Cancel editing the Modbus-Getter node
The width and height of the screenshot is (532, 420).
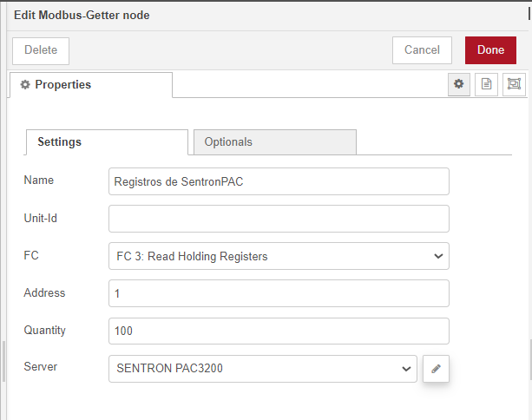(x=422, y=50)
